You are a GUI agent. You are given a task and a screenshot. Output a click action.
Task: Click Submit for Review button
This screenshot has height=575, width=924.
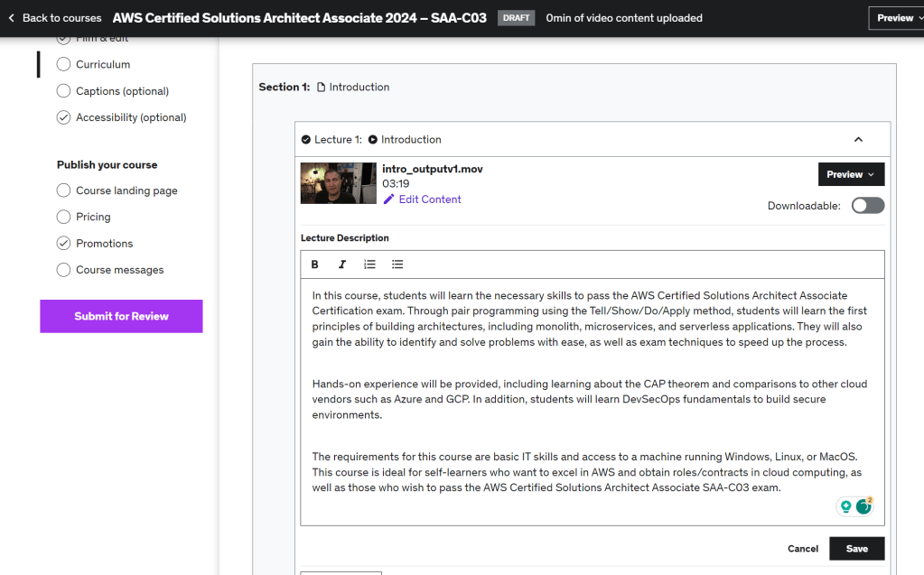coord(121,316)
